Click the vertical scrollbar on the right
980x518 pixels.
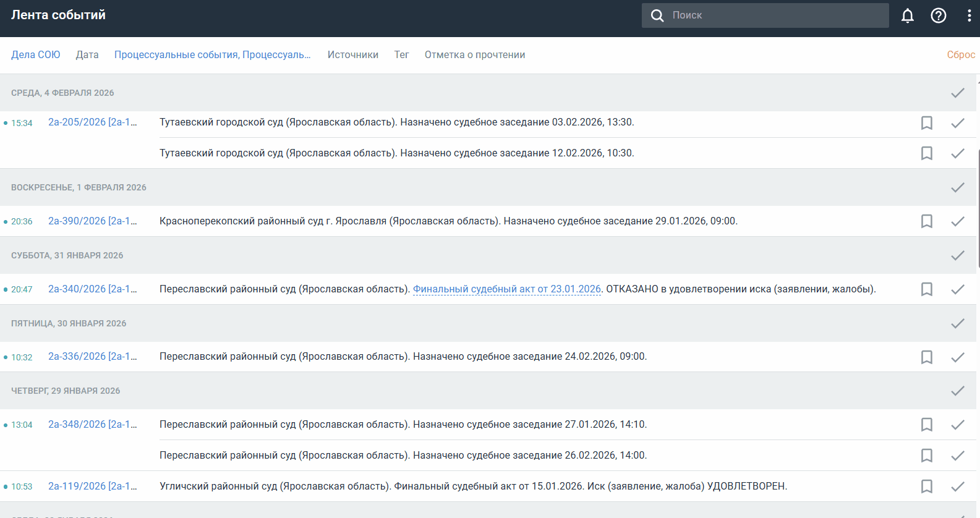click(x=978, y=210)
